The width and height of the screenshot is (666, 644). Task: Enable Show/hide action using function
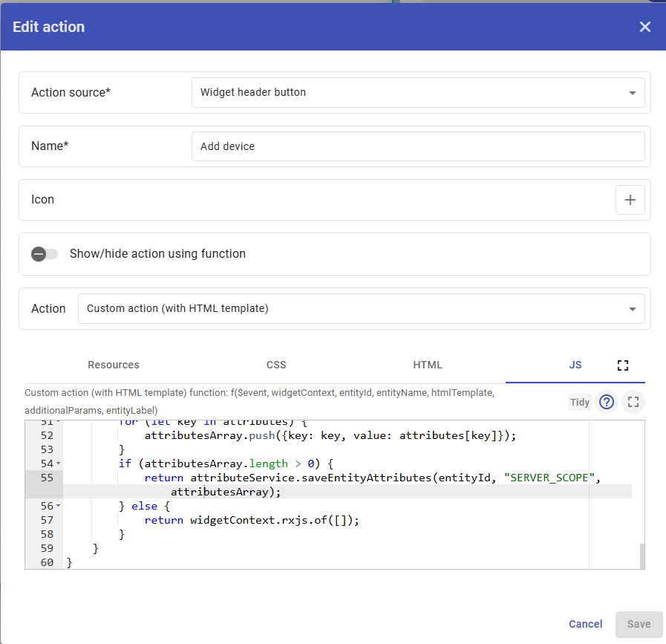pyautogui.click(x=45, y=254)
